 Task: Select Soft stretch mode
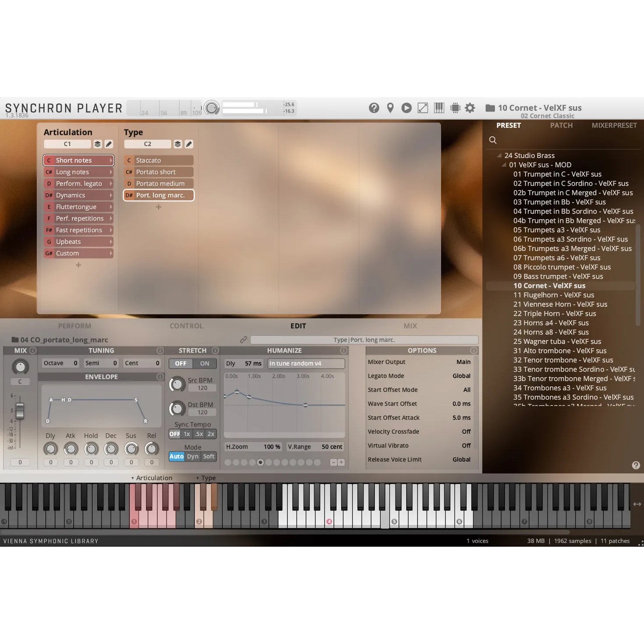[x=209, y=456]
